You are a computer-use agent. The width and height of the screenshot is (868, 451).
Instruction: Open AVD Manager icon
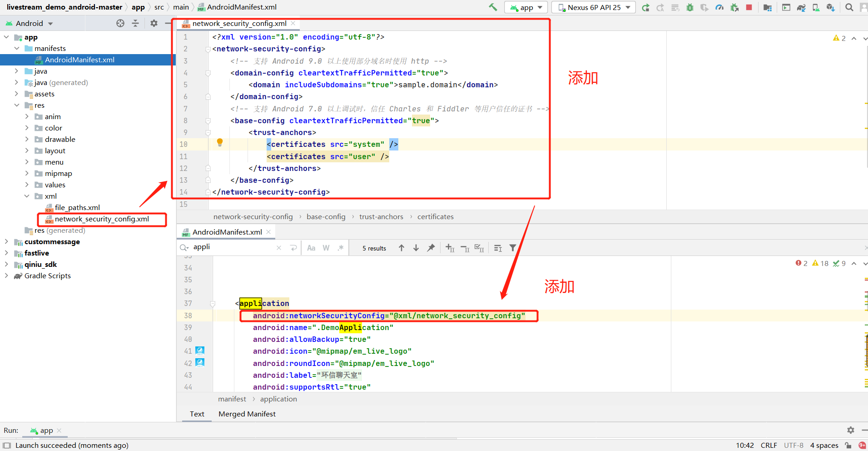tap(816, 7)
